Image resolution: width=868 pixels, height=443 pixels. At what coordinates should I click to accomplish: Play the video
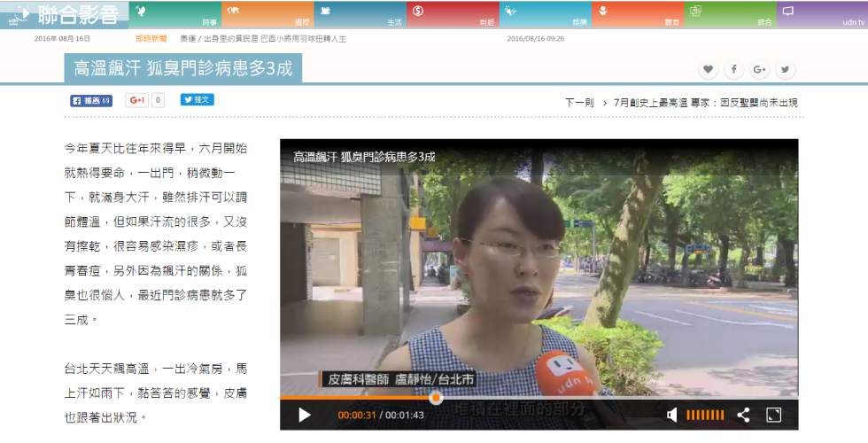point(305,415)
